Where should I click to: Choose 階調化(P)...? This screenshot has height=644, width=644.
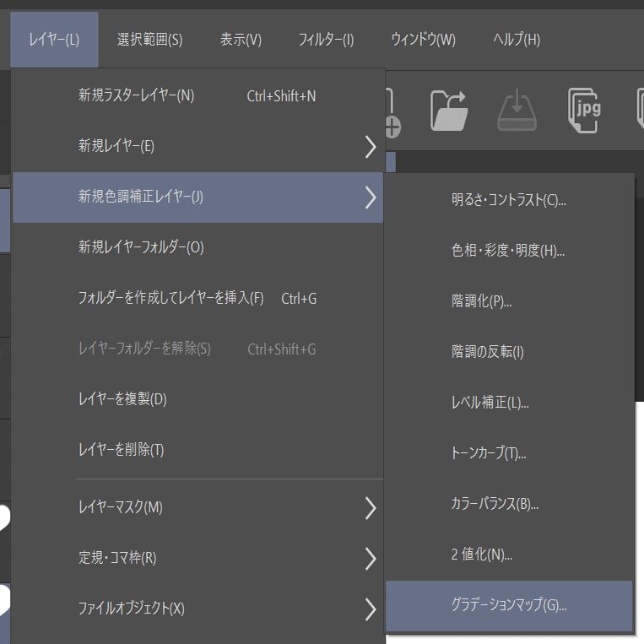coord(509,301)
